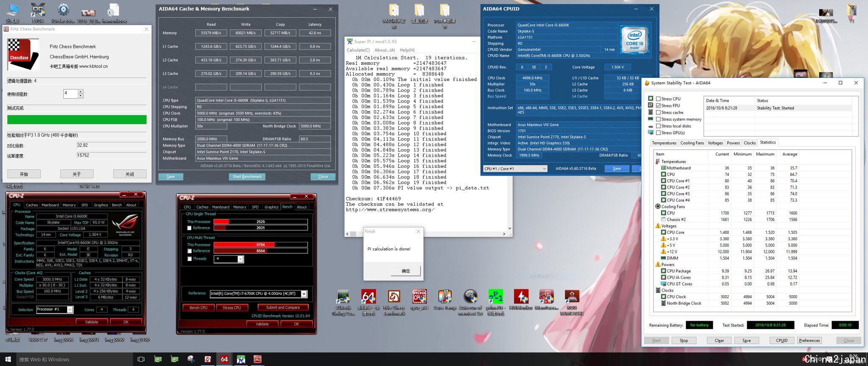The image size is (868, 366).
Task: Switch to the Cooling Fans tab
Action: pos(692,143)
